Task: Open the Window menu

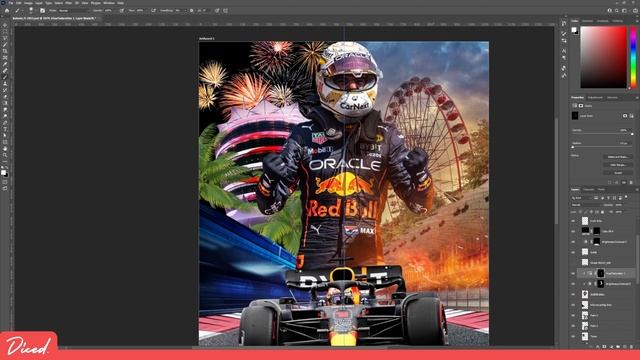Action: [x=109, y=3]
